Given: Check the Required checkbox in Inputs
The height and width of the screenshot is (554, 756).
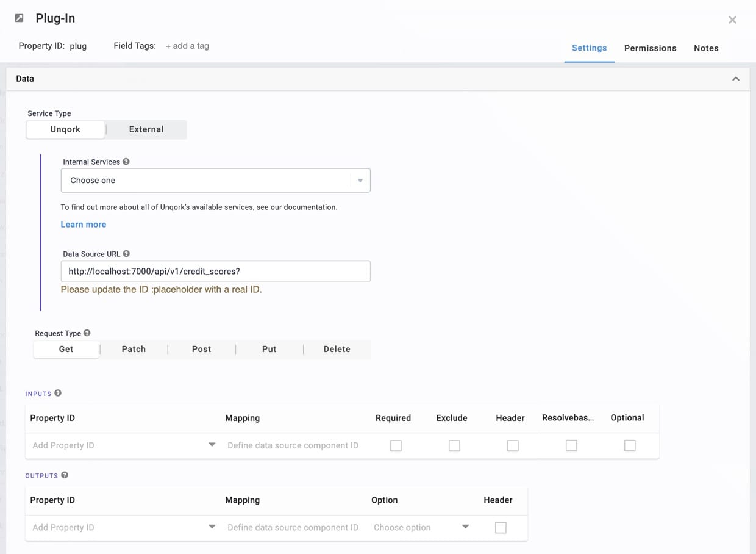Looking at the screenshot, I should (x=396, y=446).
